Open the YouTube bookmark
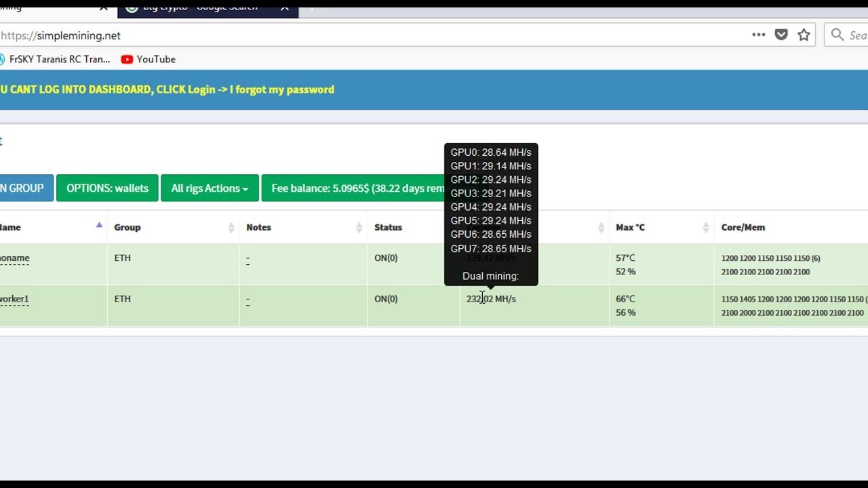This screenshot has height=488, width=868. coord(148,60)
